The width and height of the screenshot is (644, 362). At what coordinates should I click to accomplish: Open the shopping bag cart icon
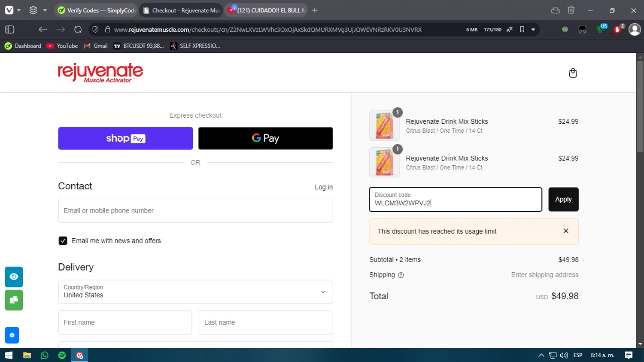point(573,73)
